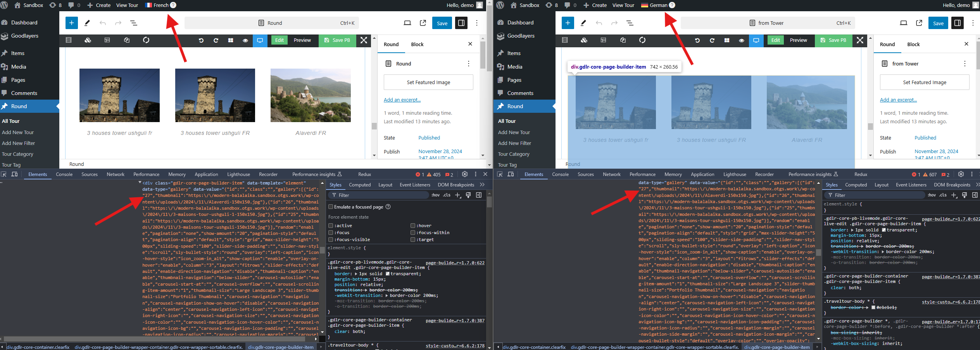Viewport: 980px width, 350px height.
Task: Open laptop View icon in French editor
Action: (407, 23)
